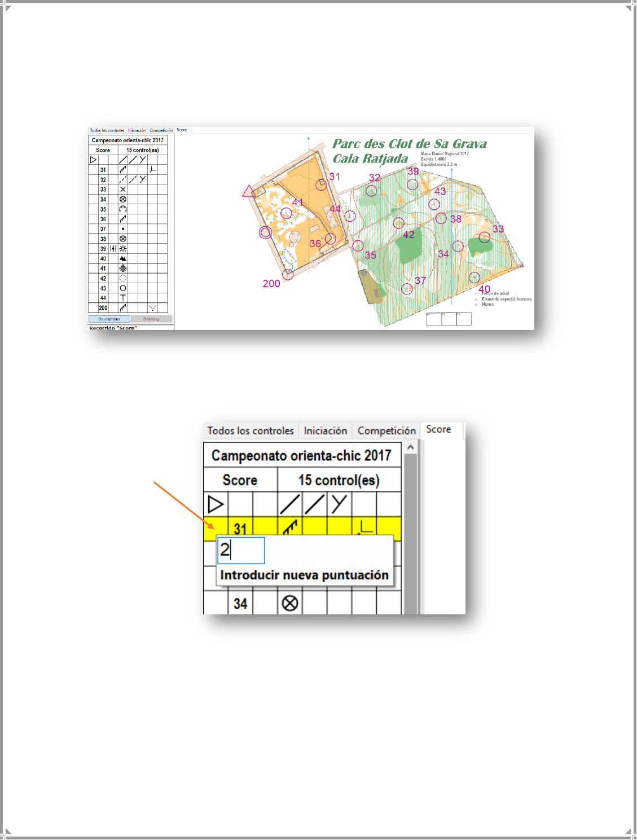The image size is (637, 840).
Task: Click the control 39 star-shaped symbol
Action: click(x=123, y=249)
